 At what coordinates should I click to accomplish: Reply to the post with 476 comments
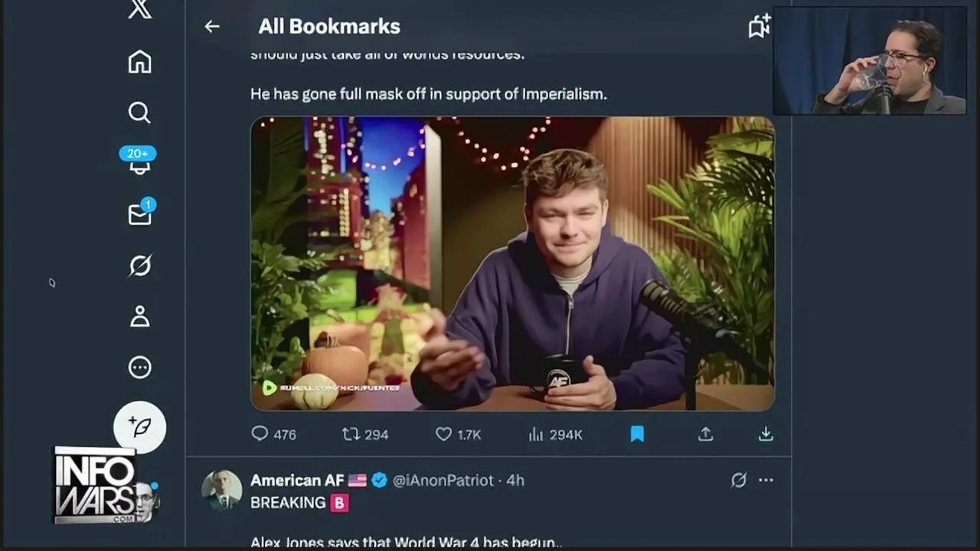(x=273, y=434)
